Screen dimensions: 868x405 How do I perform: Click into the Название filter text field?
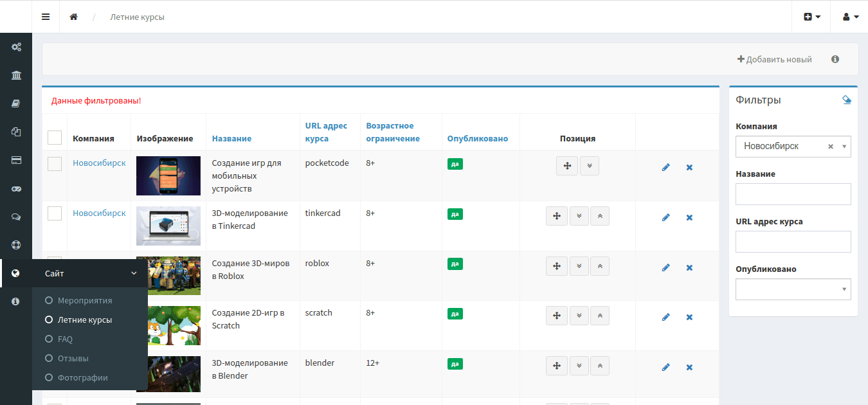[x=793, y=194]
